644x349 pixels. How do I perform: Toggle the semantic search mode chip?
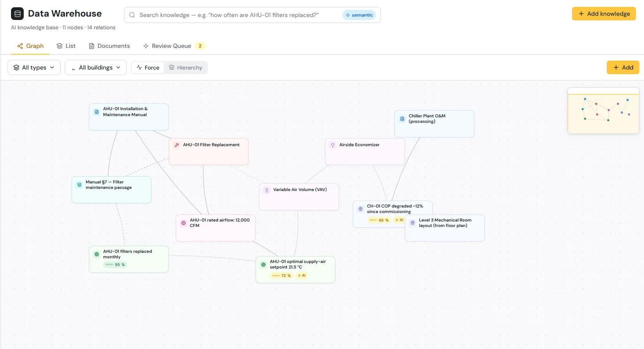pyautogui.click(x=359, y=15)
